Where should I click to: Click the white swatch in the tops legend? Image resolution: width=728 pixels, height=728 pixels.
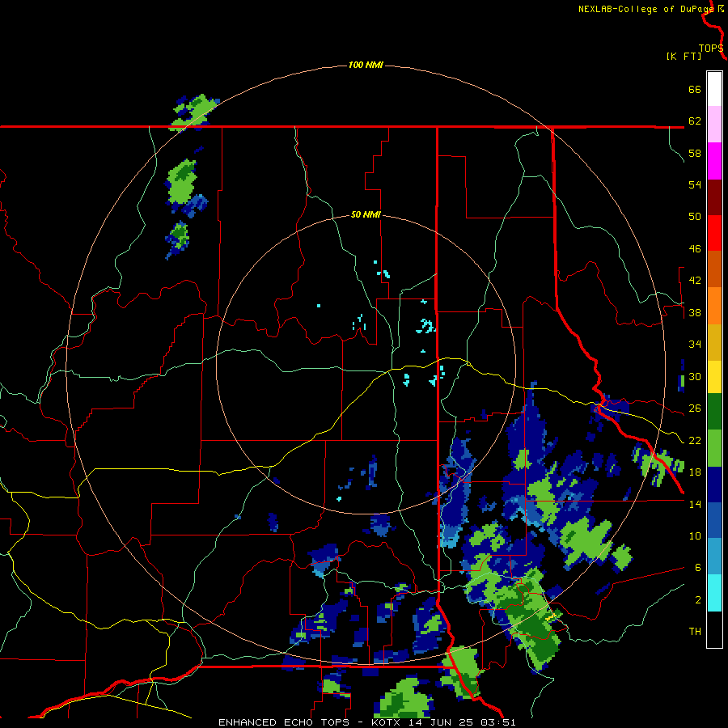click(x=714, y=89)
